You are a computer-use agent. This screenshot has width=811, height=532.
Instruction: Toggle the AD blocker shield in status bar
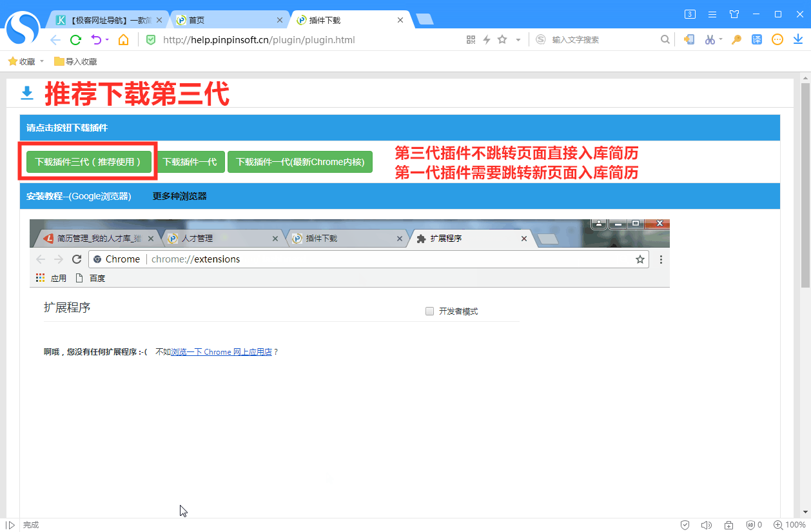coord(750,524)
